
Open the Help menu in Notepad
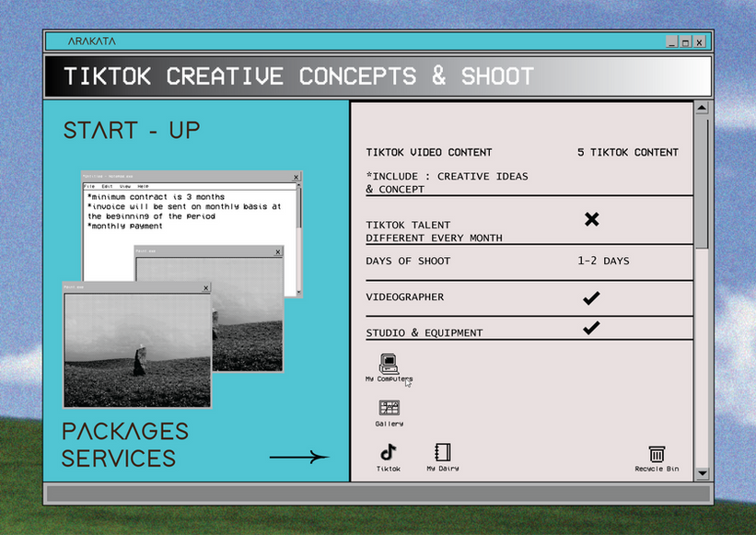pyautogui.click(x=144, y=186)
